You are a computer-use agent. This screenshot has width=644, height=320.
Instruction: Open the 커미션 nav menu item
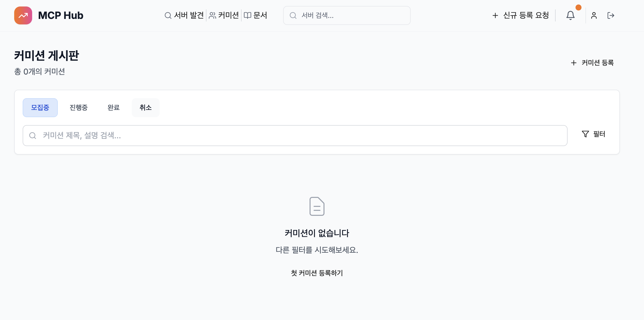[229, 15]
